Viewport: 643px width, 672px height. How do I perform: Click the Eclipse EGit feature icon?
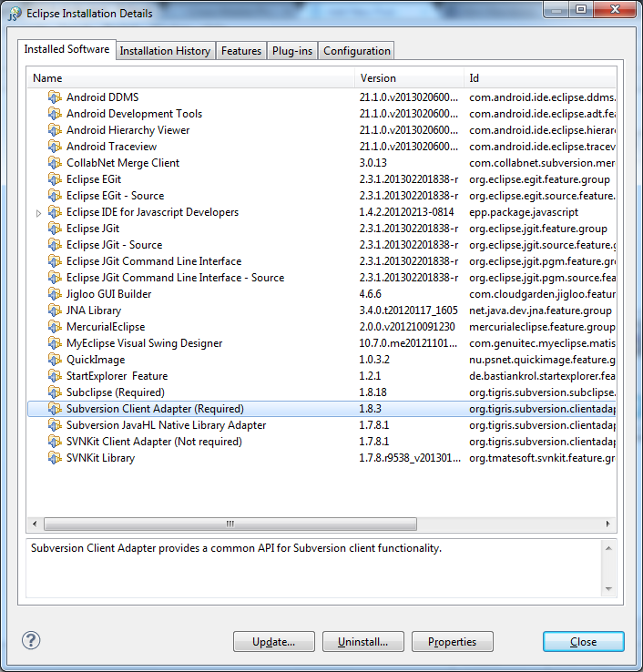point(55,179)
